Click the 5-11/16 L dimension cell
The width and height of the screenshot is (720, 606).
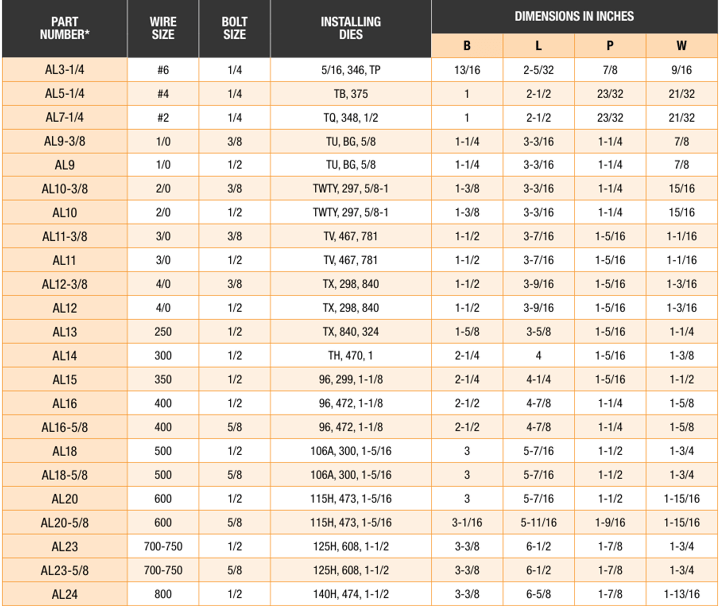[x=538, y=523]
